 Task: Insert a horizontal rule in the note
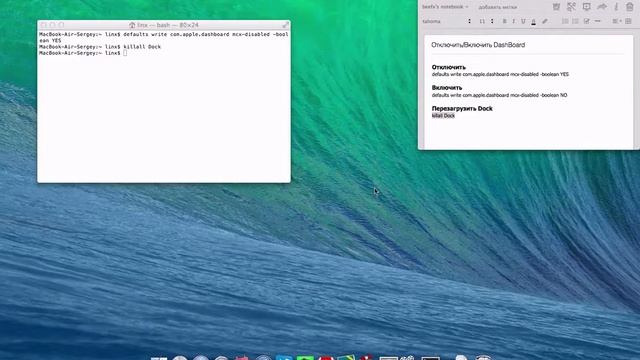click(x=598, y=21)
